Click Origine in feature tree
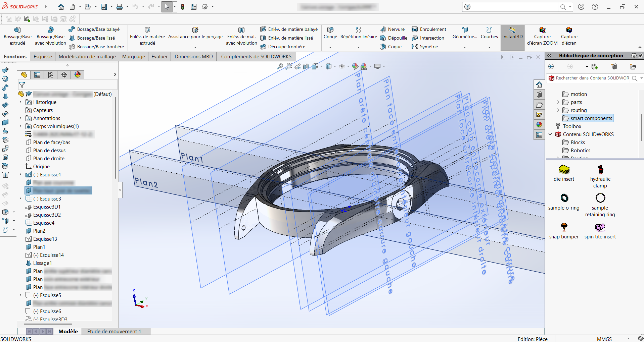644x342 pixels. click(41, 167)
